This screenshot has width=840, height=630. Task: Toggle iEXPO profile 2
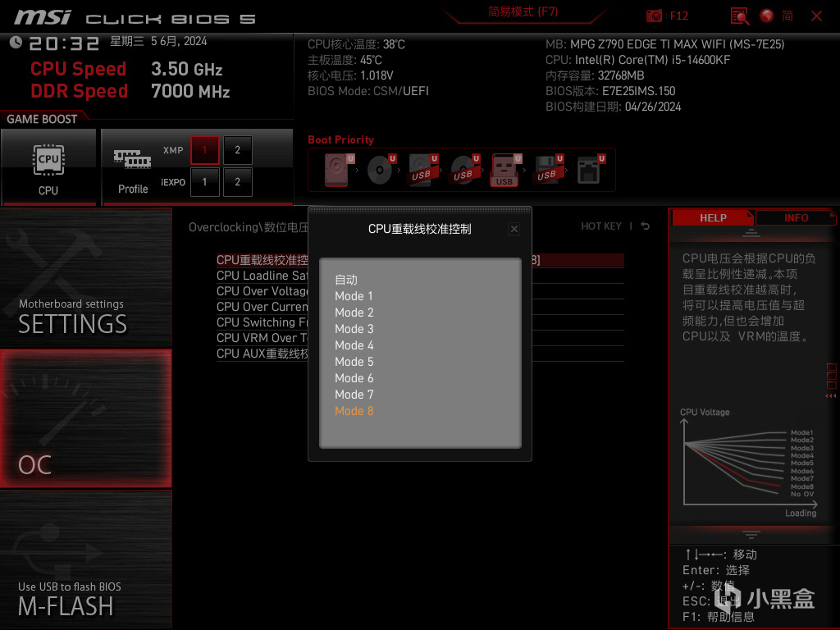[x=237, y=182]
